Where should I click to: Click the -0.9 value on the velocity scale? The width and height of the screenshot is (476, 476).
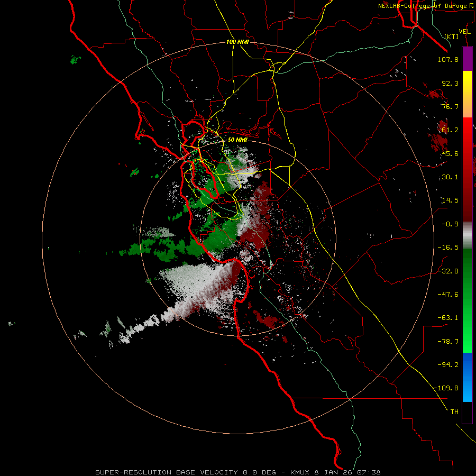coord(450,224)
